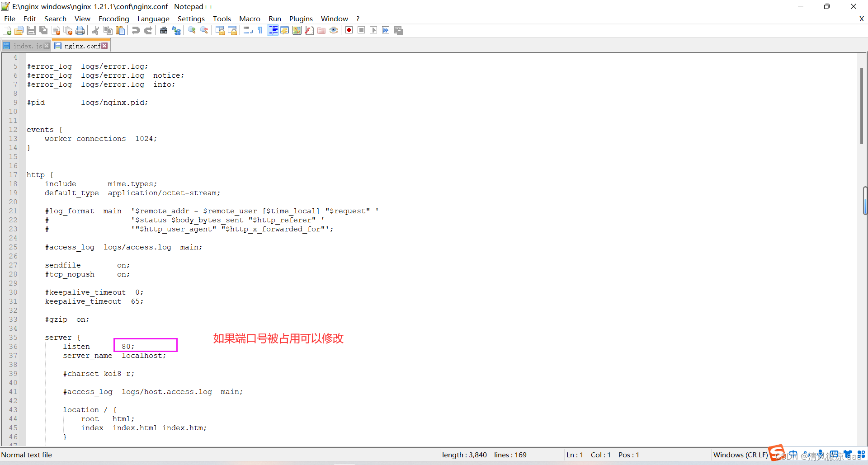Viewport: 868px width, 465px height.
Task: Toggle file monitoring with the eye icon
Action: click(x=334, y=30)
